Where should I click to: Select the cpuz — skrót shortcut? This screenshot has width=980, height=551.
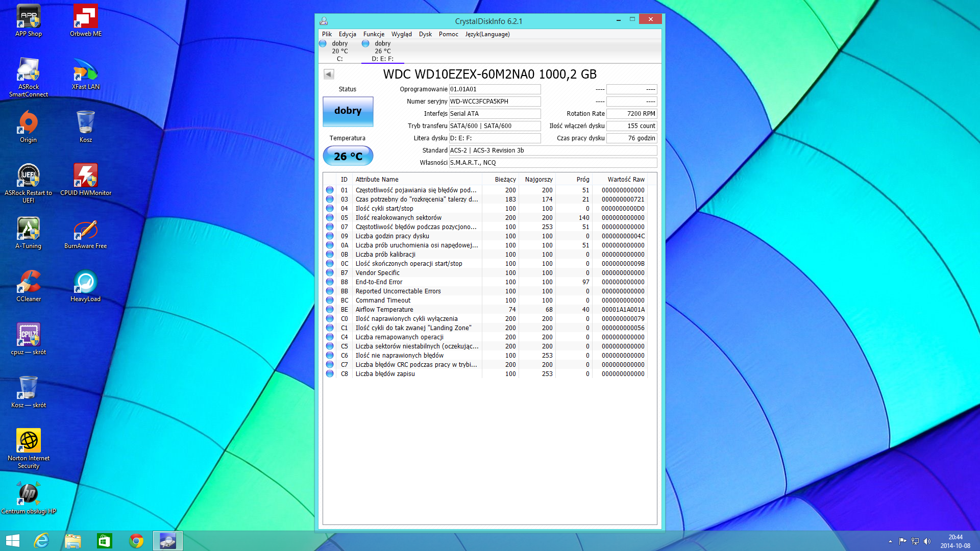(x=29, y=339)
